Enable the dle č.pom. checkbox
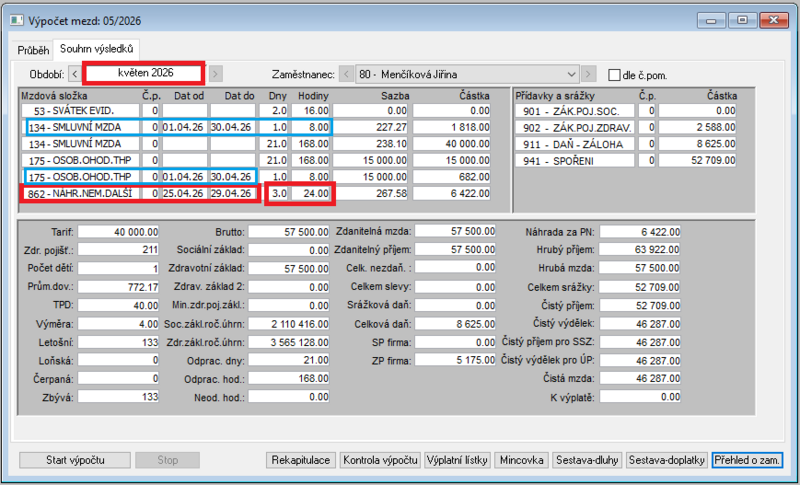Screen dimensions: 800x485 (x=614, y=75)
